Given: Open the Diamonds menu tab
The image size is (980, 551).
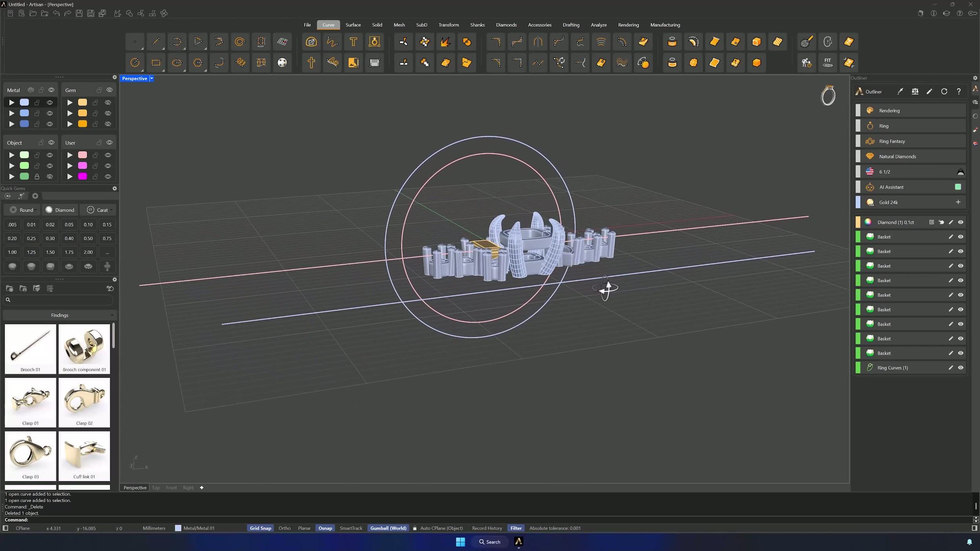Looking at the screenshot, I should pos(506,25).
